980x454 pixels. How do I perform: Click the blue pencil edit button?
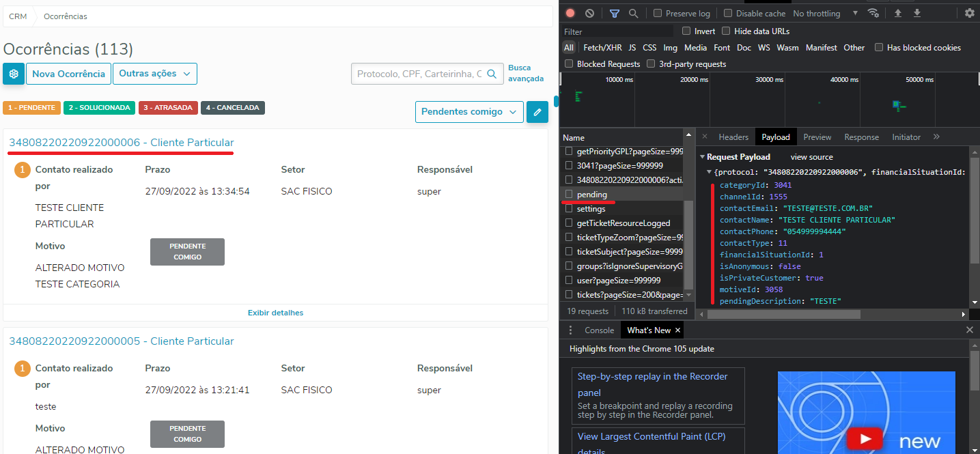[537, 112]
